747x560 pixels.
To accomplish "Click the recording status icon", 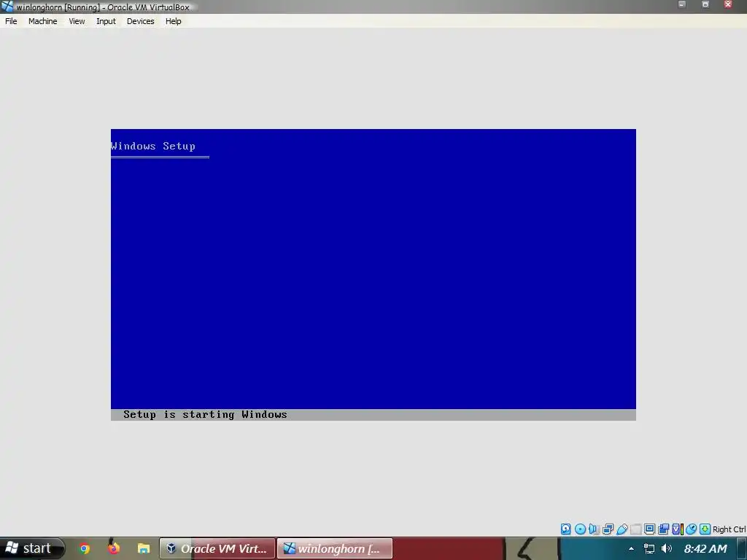I will click(663, 529).
